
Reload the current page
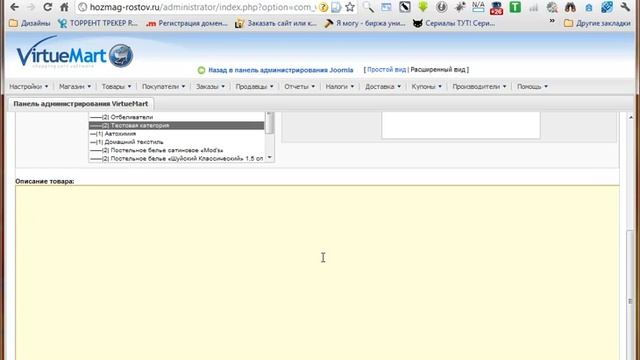(x=48, y=7)
